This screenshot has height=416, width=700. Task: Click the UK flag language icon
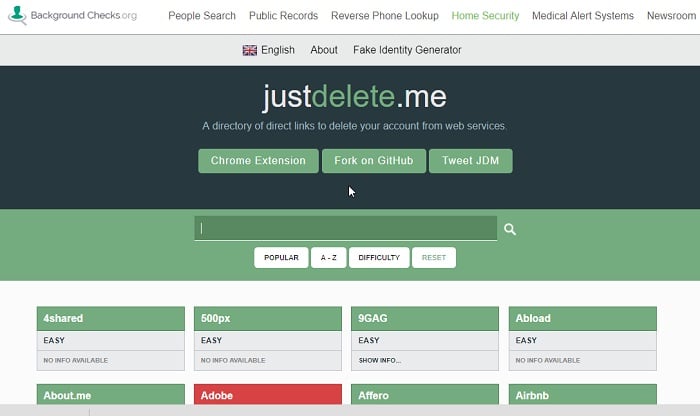tap(250, 50)
